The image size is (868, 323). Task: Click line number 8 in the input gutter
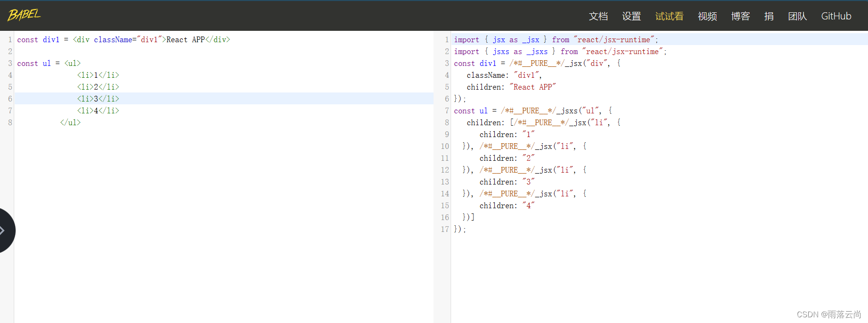pyautogui.click(x=10, y=122)
